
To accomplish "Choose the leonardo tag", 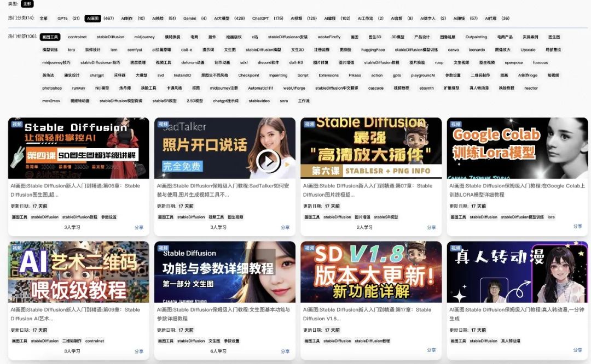I will 477,50.
